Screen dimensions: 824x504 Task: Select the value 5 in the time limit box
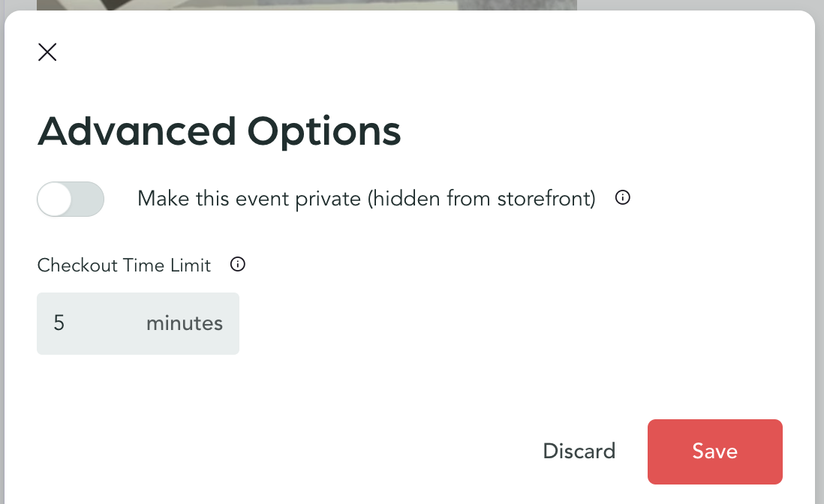coord(59,323)
